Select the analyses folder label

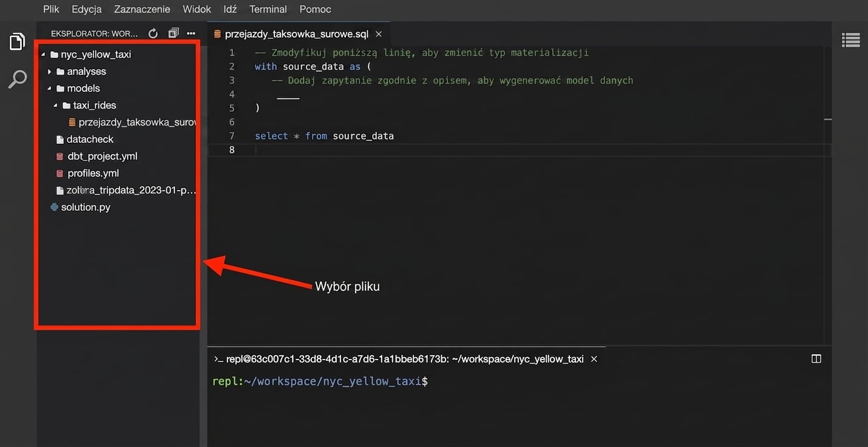point(86,71)
